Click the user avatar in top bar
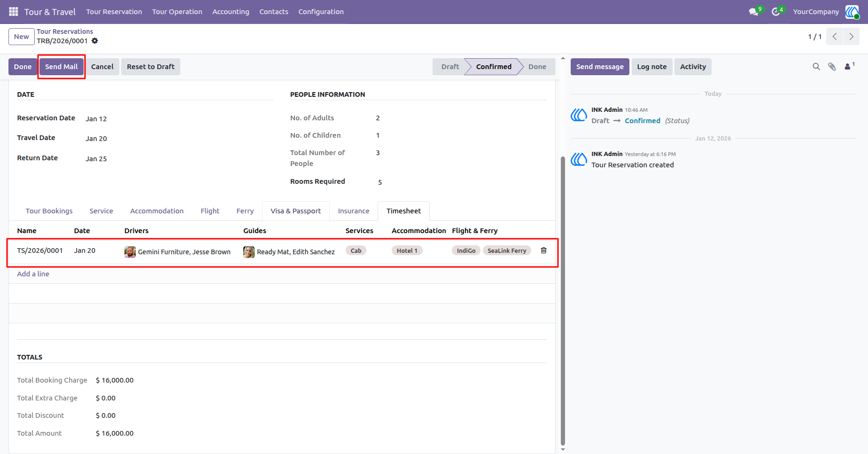868x454 pixels. pos(852,12)
